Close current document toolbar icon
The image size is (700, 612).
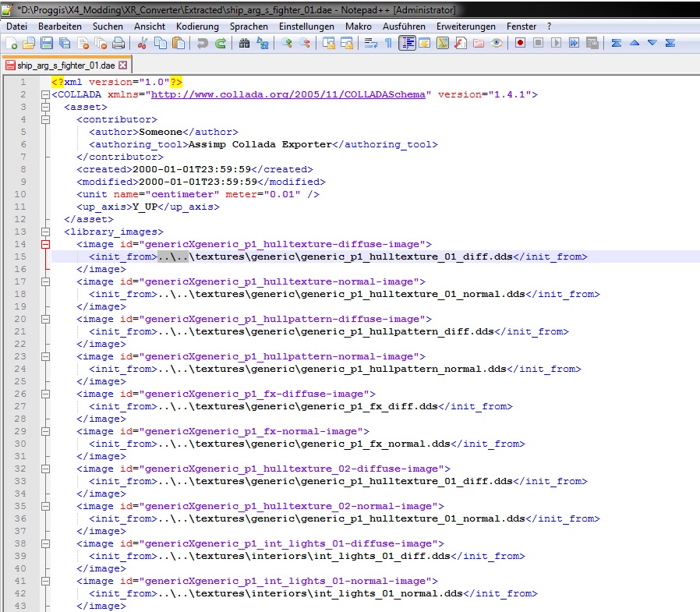point(83,44)
